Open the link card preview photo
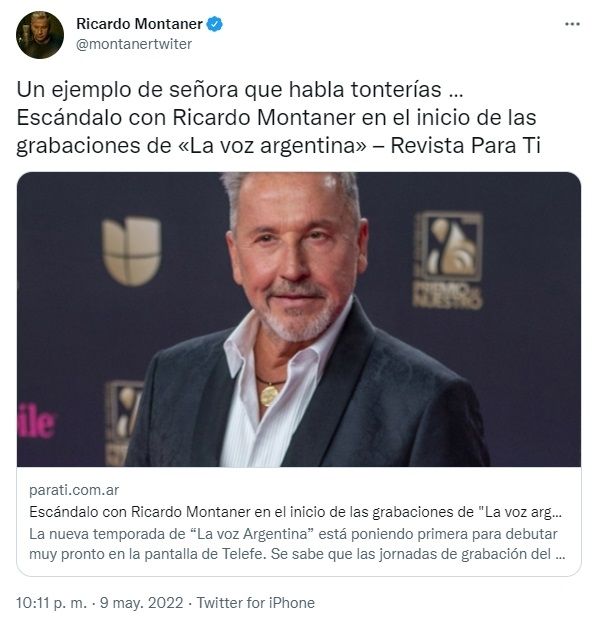 click(299, 319)
